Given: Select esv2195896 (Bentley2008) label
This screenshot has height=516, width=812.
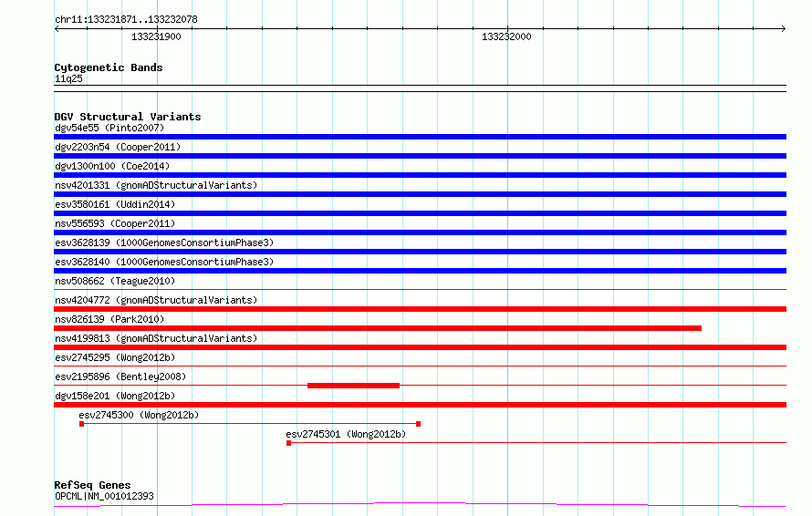Looking at the screenshot, I should [x=120, y=377].
